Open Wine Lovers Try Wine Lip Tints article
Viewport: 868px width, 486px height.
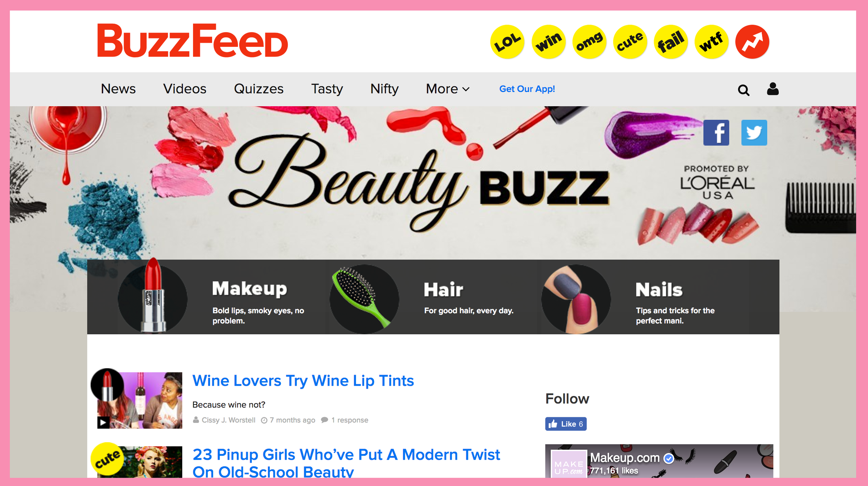pyautogui.click(x=303, y=381)
